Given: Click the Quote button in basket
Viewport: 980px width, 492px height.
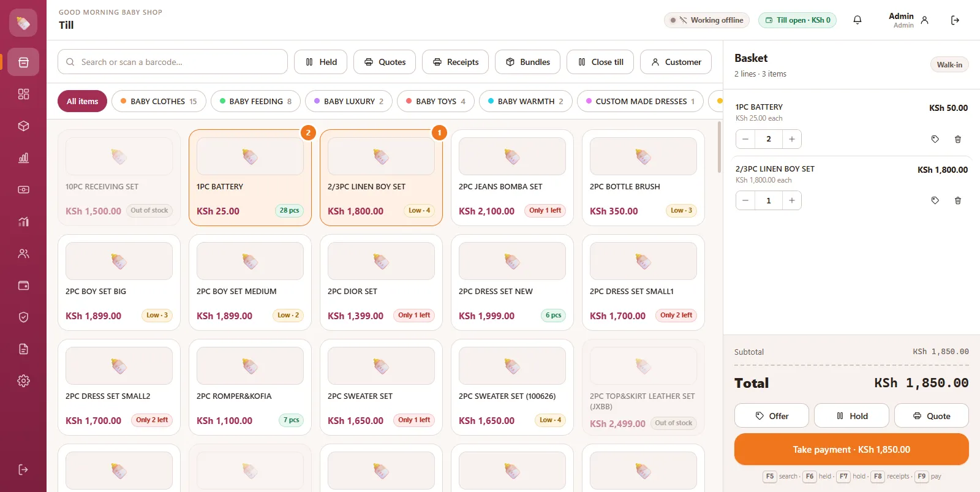Looking at the screenshot, I should (932, 415).
